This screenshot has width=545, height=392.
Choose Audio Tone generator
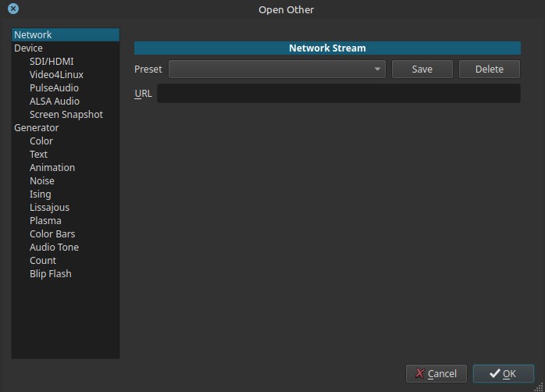[54, 248]
